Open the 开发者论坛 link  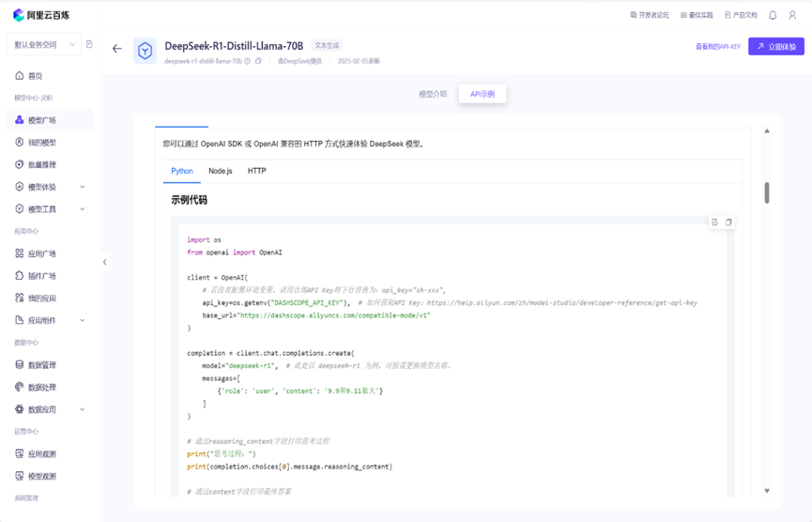[650, 15]
